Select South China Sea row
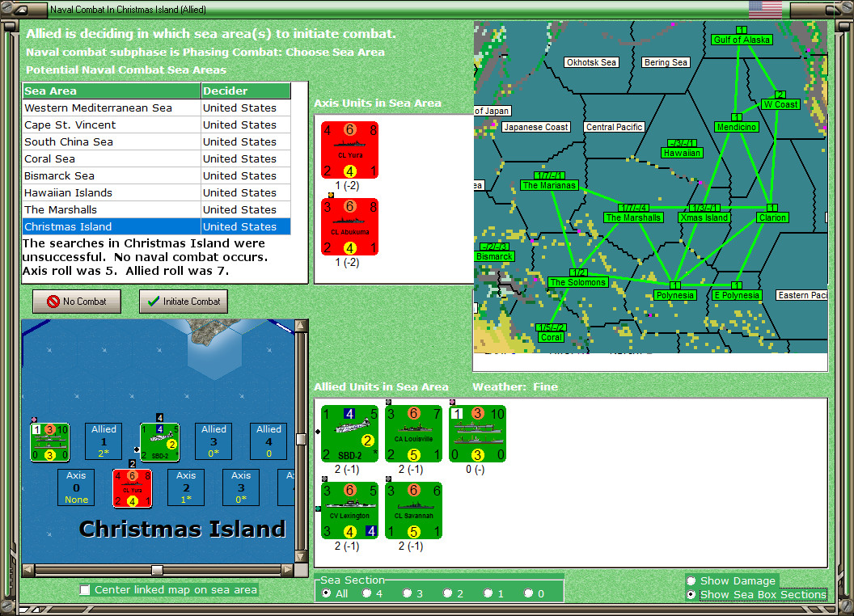 [x=157, y=141]
